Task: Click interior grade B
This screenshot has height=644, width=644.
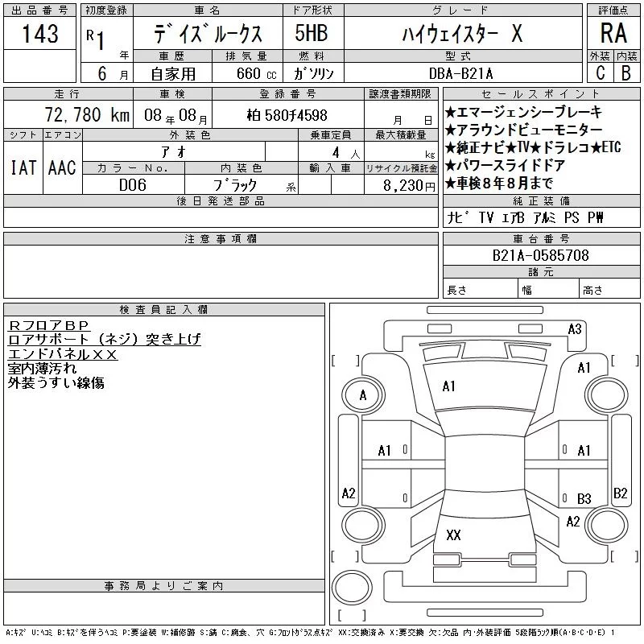Action: (x=626, y=72)
